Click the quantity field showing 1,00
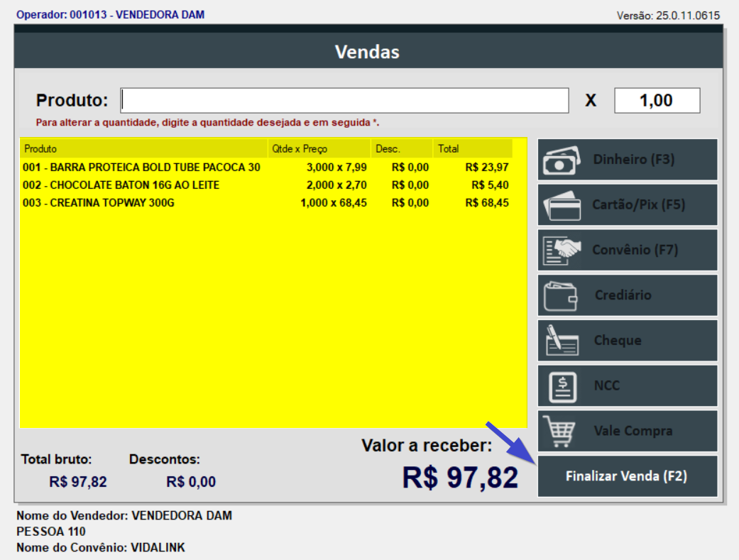 point(657,101)
